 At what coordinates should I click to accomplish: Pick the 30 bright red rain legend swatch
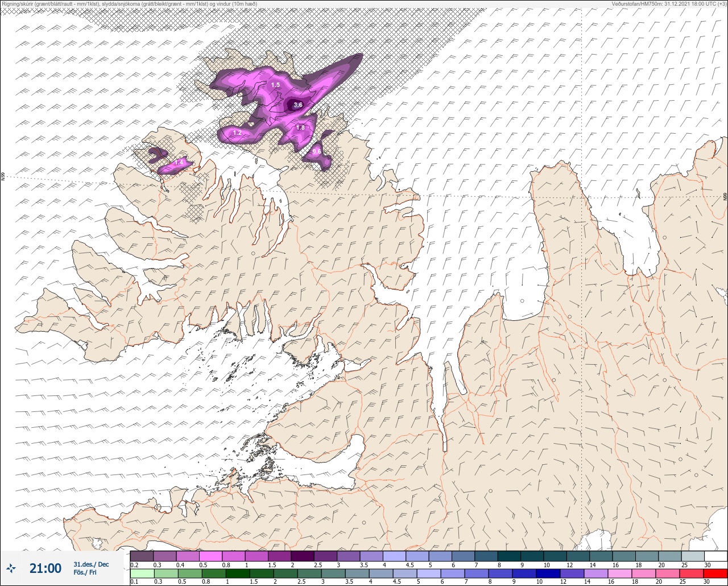[715, 573]
